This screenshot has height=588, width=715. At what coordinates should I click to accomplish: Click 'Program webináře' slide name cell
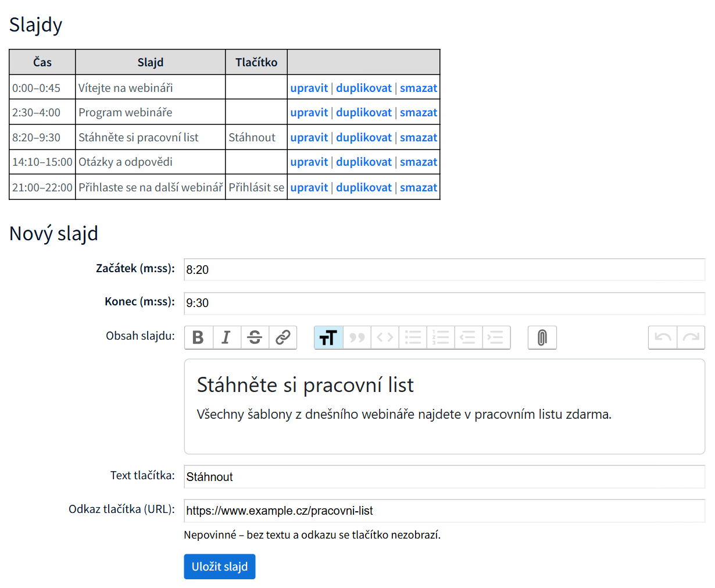point(151,112)
